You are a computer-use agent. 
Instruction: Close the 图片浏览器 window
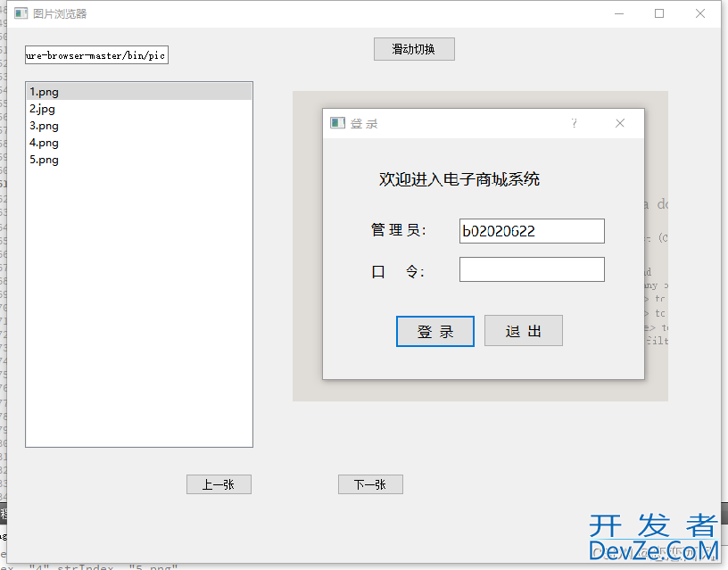point(700,14)
